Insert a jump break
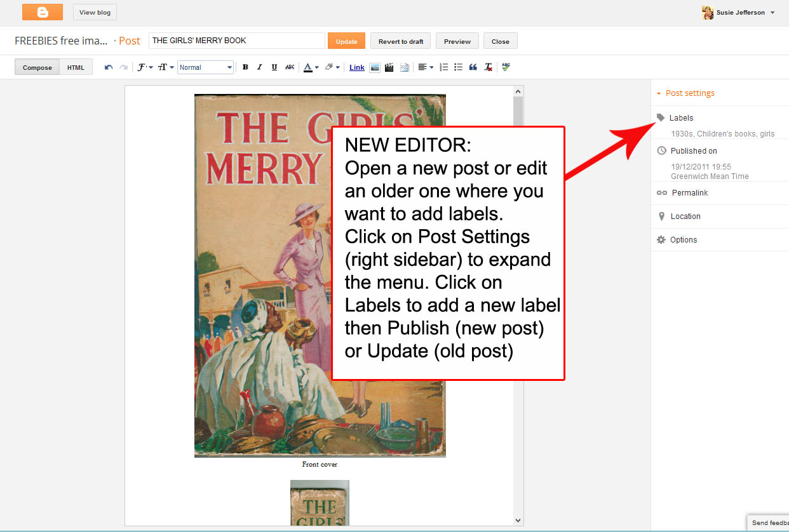 (x=405, y=67)
